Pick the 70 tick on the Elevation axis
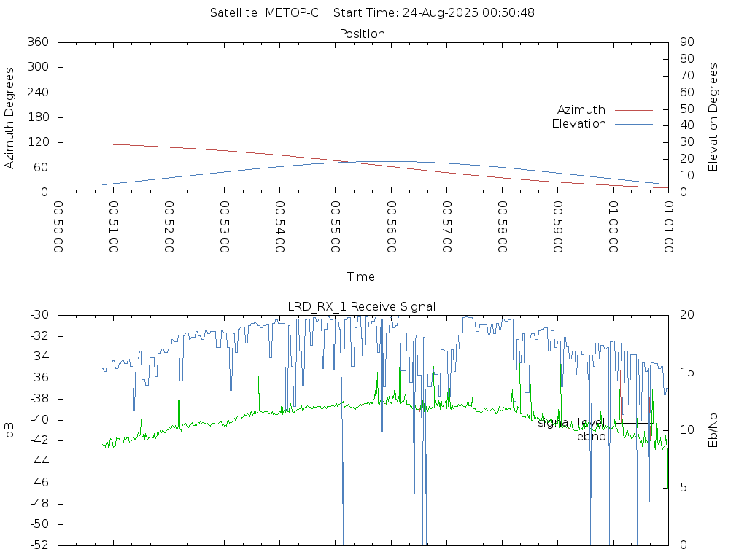The width and height of the screenshot is (747, 560). tap(687, 75)
